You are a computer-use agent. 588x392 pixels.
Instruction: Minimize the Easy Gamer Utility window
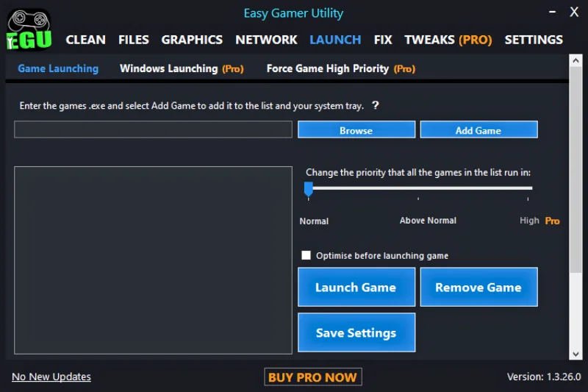pyautogui.click(x=551, y=13)
